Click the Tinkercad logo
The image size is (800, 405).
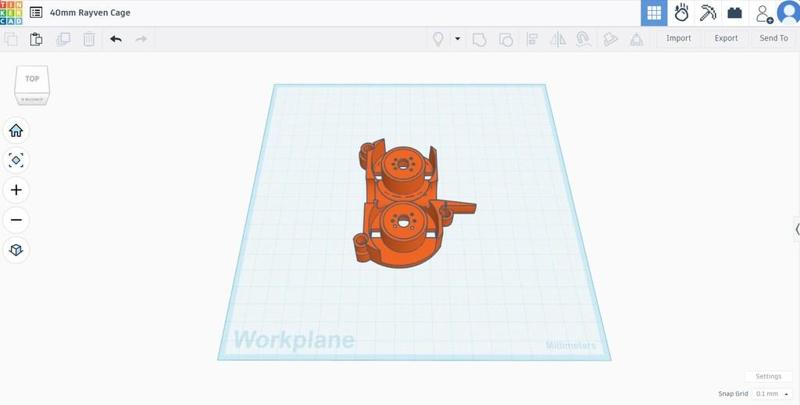point(11,12)
